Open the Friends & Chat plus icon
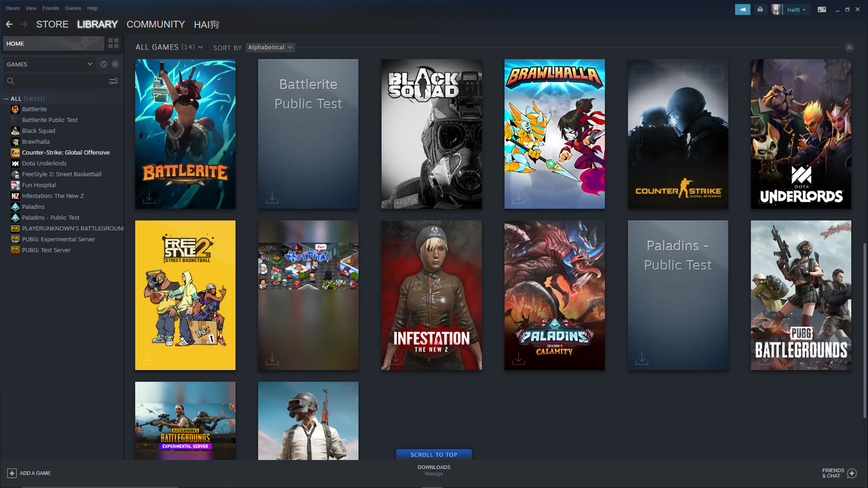The image size is (868, 488). [852, 473]
